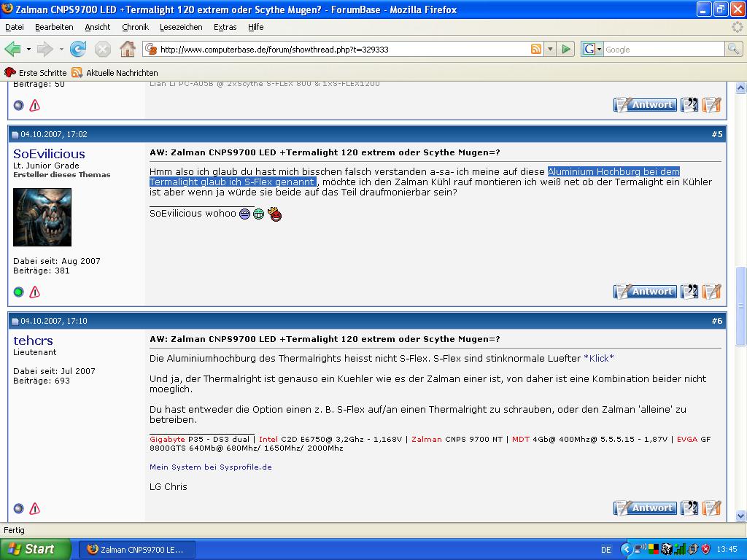This screenshot has height=560, width=747.
Task: Click the green Go arrow button
Action: click(x=566, y=49)
